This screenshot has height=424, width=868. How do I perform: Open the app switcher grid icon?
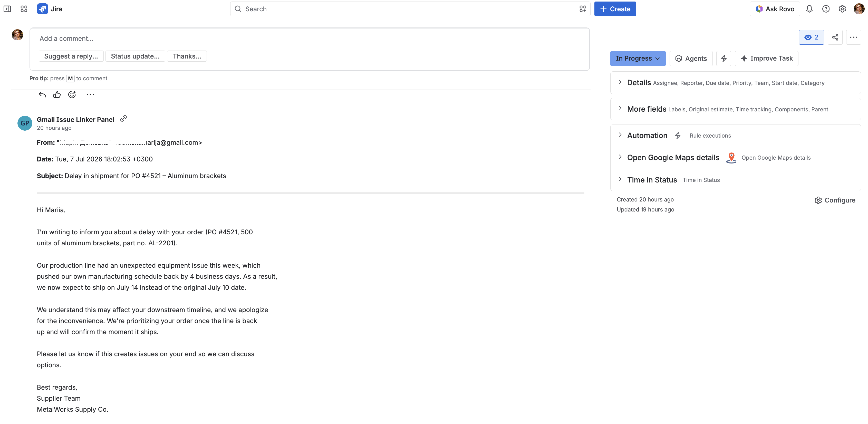24,9
